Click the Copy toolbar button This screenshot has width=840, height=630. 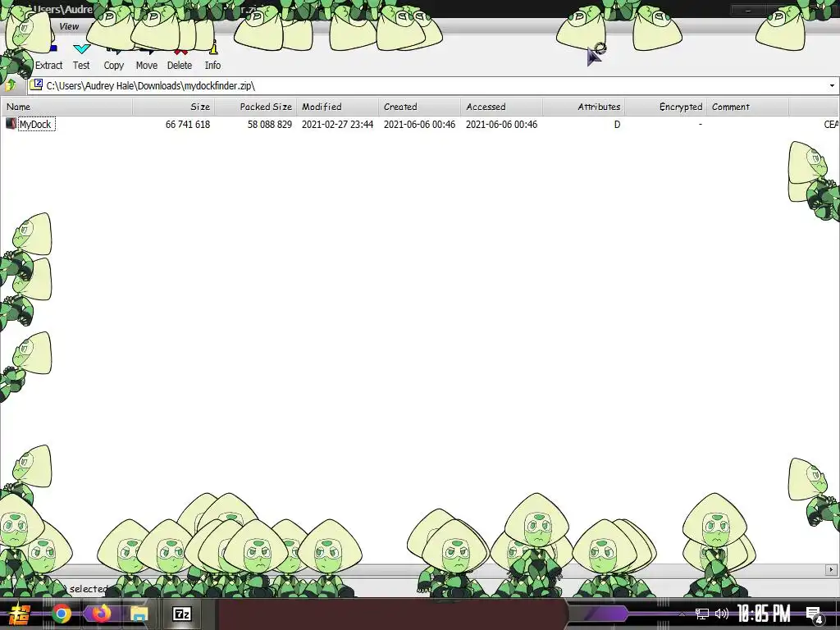[113, 58]
